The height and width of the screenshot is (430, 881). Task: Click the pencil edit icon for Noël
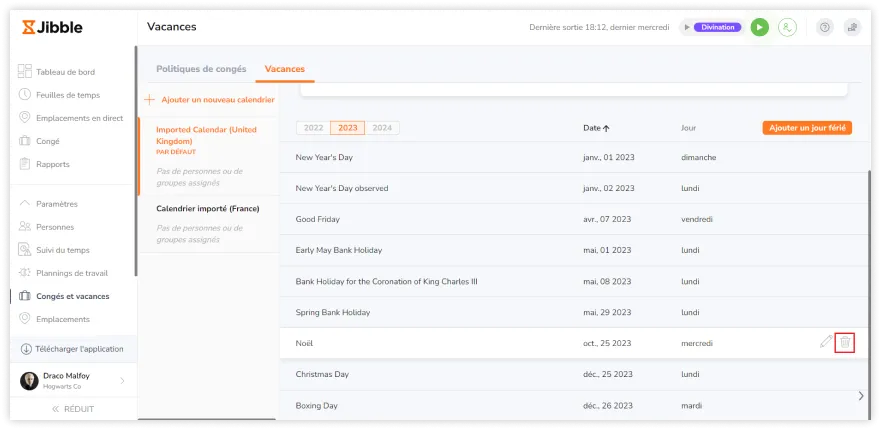825,342
